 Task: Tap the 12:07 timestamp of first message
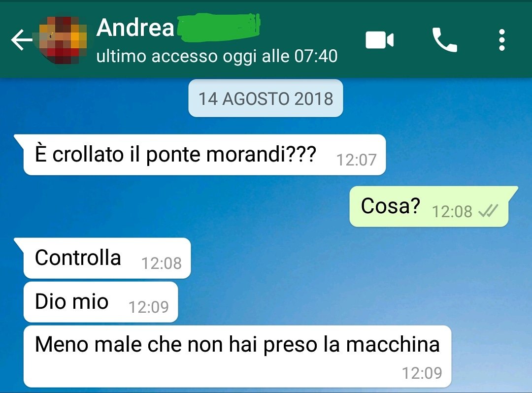pos(356,160)
